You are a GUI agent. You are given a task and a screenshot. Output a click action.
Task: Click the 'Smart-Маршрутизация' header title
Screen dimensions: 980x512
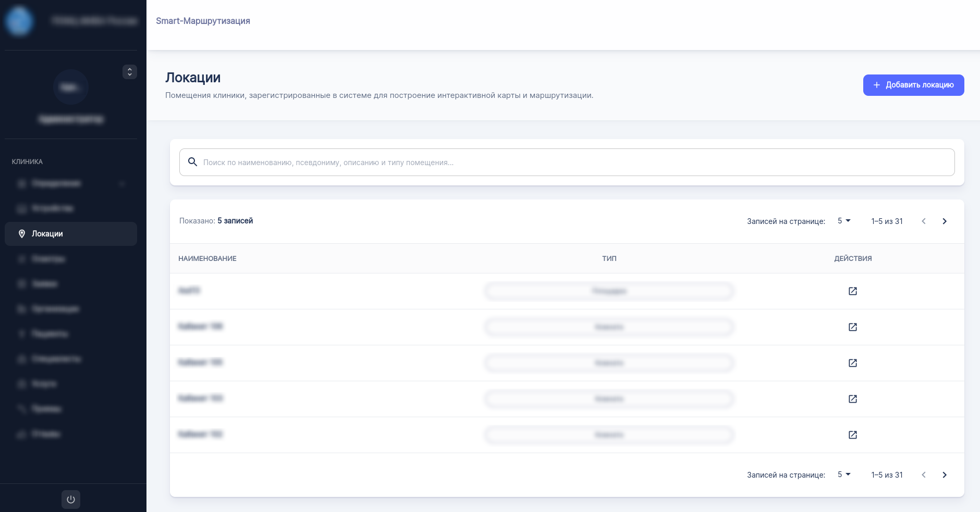(203, 21)
